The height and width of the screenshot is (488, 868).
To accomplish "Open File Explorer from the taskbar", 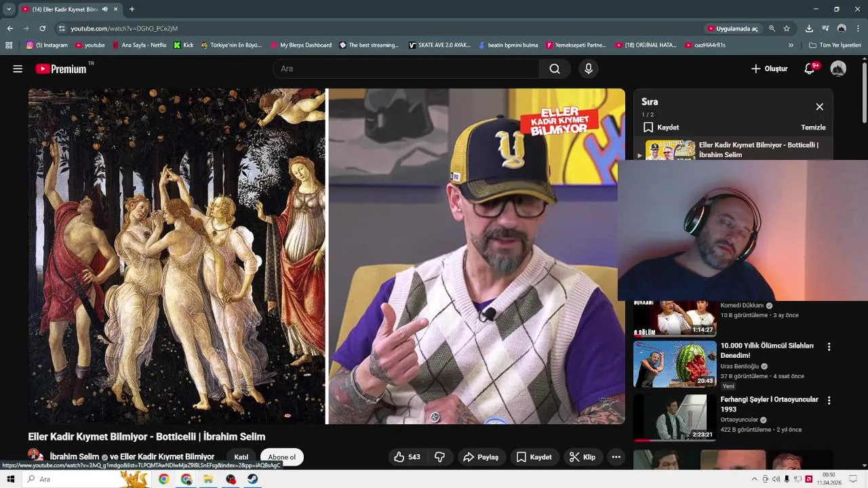I will point(208,479).
